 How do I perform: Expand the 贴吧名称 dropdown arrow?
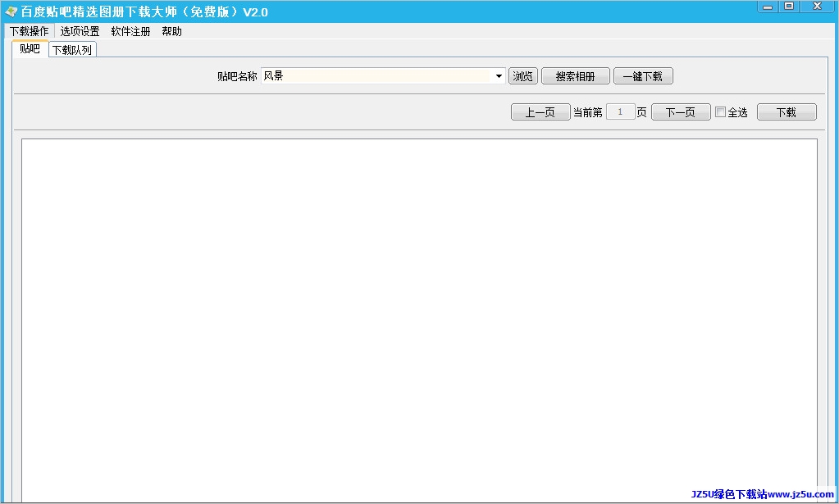499,76
